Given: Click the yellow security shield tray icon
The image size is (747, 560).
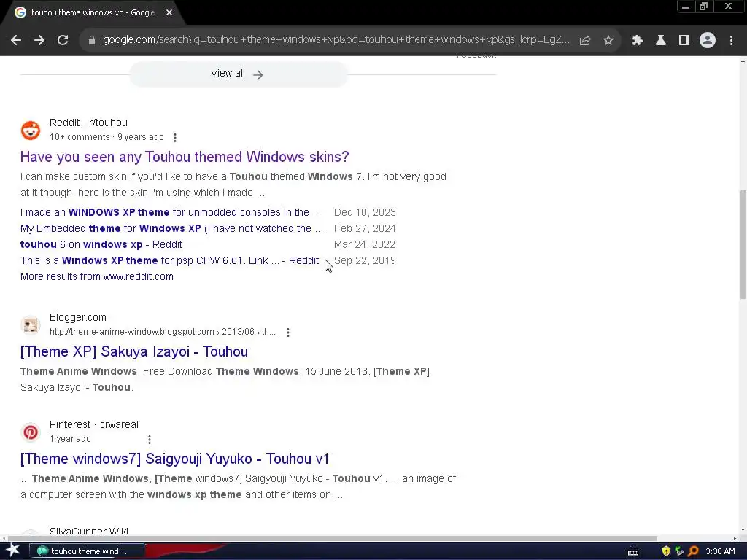Looking at the screenshot, I should click(x=666, y=551).
